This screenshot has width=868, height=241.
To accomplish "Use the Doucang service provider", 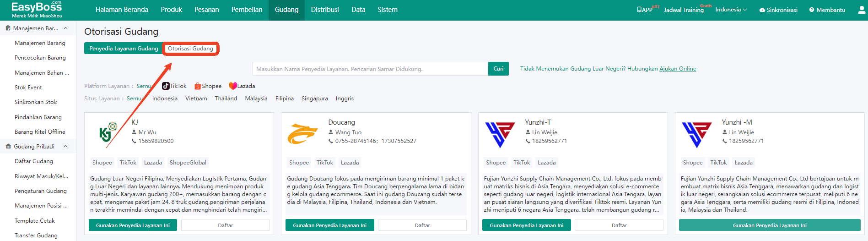I will click(329, 225).
